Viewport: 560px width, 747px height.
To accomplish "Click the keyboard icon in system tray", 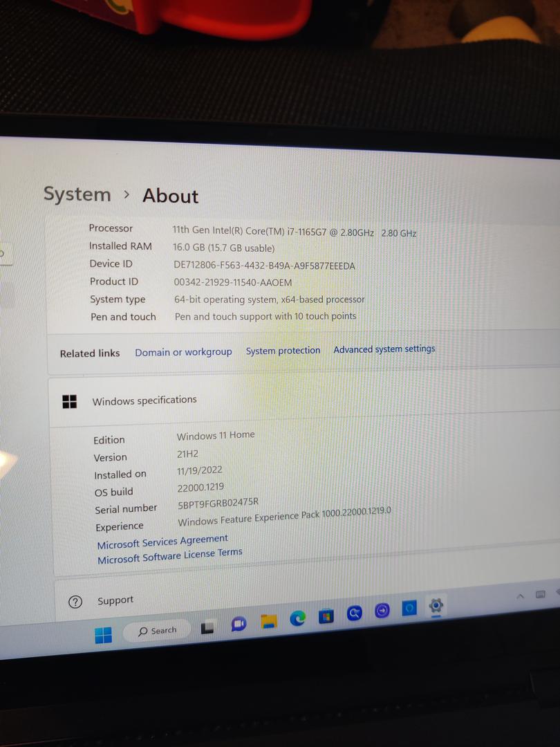I will (540, 594).
